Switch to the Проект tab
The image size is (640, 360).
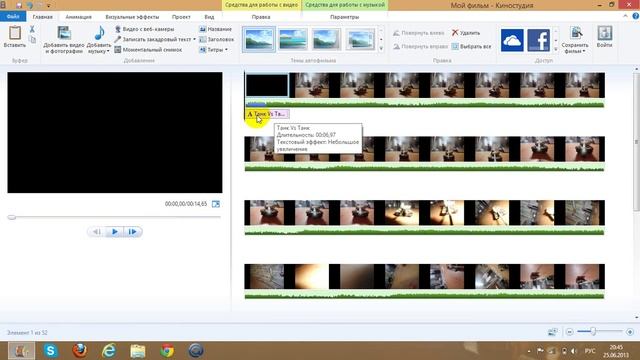(x=181, y=17)
